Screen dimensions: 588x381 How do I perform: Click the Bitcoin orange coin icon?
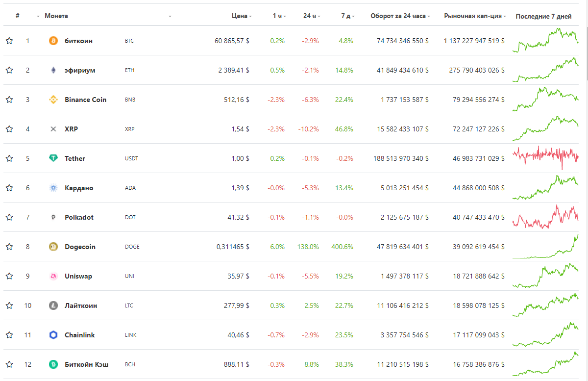tap(53, 41)
